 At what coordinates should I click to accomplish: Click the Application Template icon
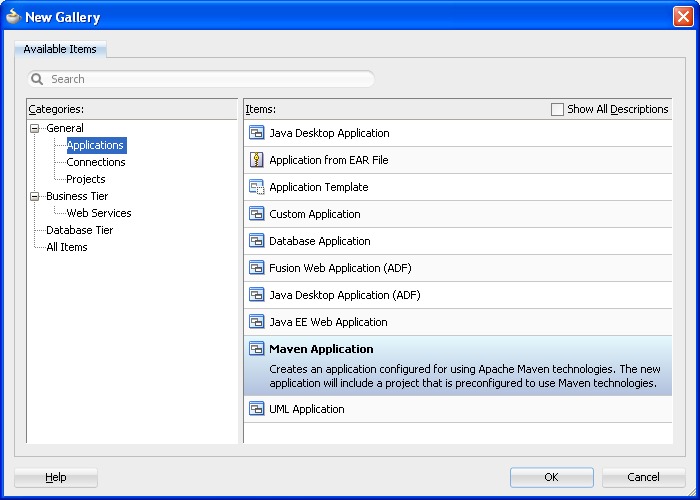point(256,187)
